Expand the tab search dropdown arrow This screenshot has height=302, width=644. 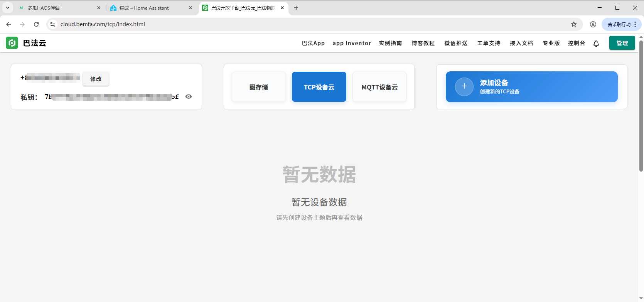click(x=8, y=8)
